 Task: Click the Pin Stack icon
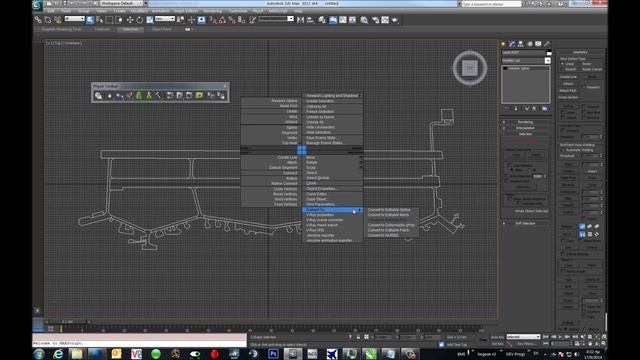506,109
